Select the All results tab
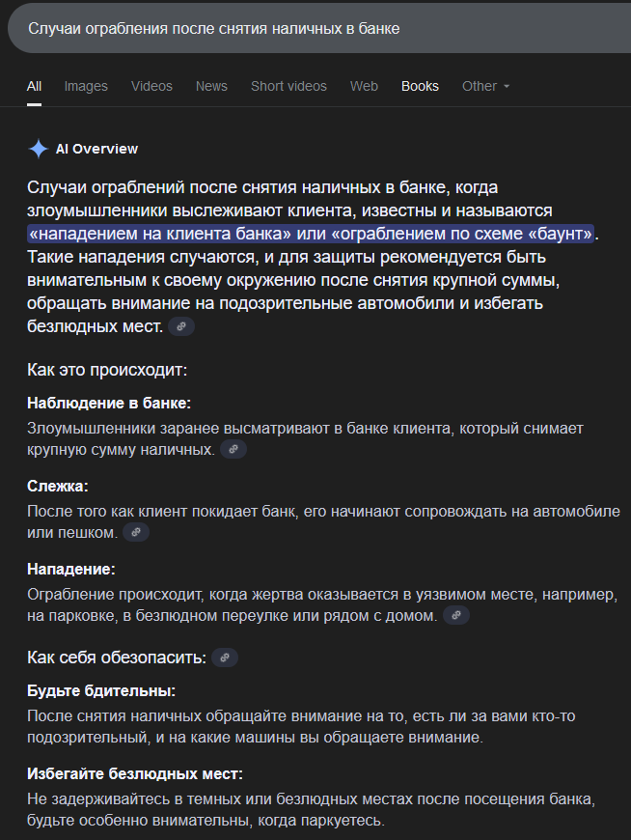Image resolution: width=631 pixels, height=840 pixels. [x=35, y=86]
